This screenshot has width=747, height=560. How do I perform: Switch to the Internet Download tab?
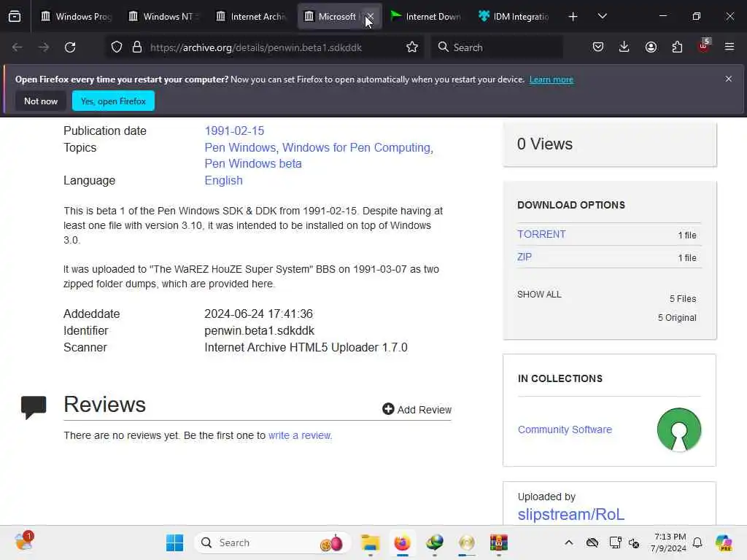[427, 17]
